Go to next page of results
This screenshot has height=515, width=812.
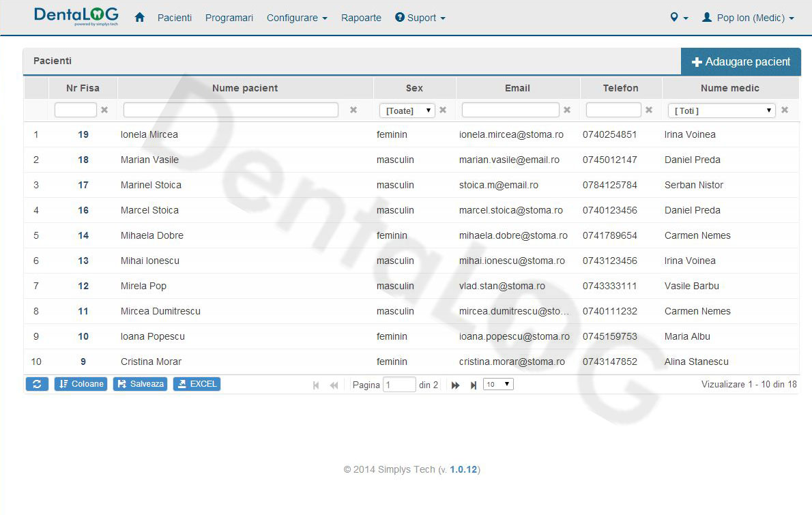pos(455,385)
